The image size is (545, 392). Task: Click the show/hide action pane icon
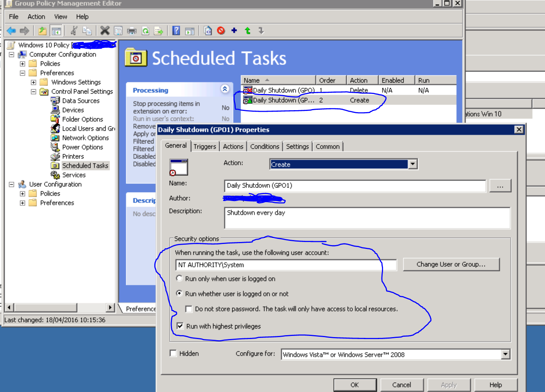tap(190, 31)
